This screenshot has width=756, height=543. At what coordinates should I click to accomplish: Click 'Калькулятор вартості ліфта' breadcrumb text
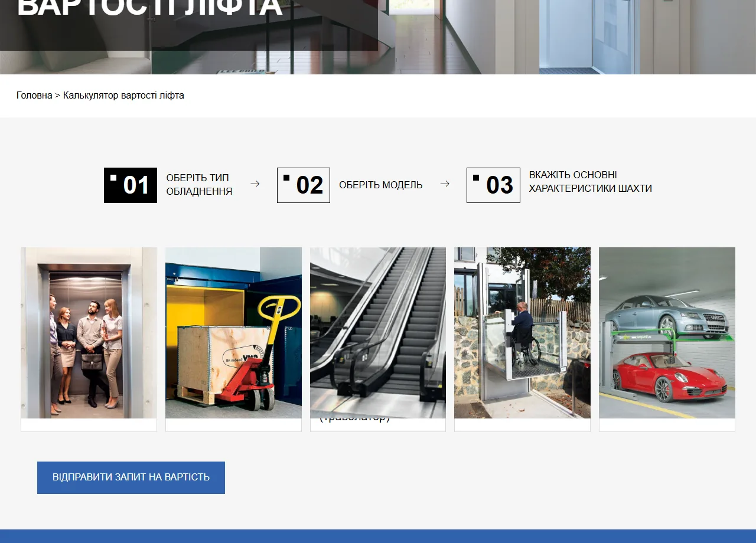tap(123, 95)
